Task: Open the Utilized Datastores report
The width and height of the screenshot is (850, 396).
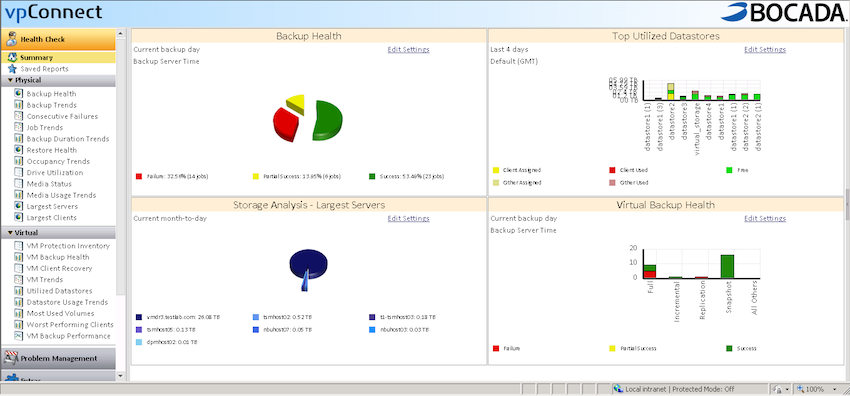Action: (x=60, y=291)
